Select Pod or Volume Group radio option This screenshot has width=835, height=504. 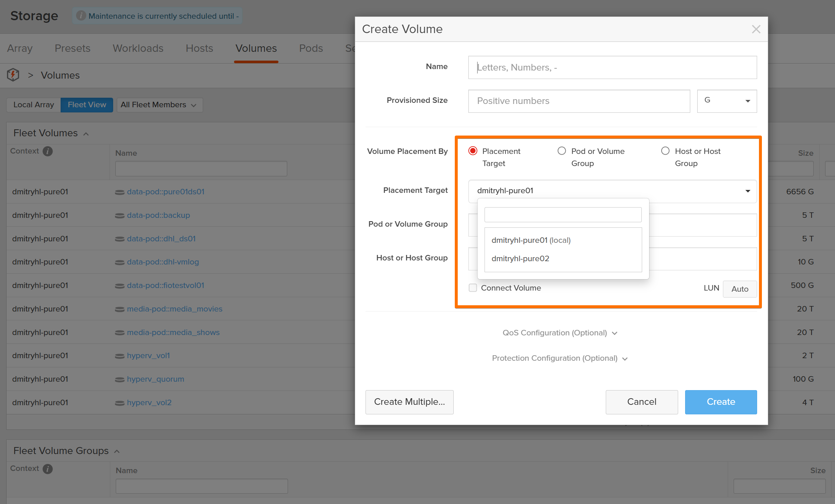(562, 151)
